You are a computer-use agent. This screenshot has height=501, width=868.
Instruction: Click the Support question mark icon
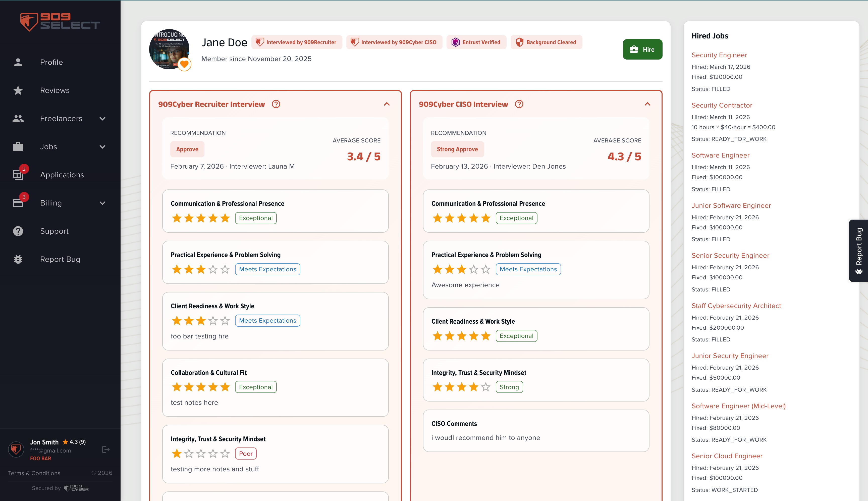[x=18, y=231]
